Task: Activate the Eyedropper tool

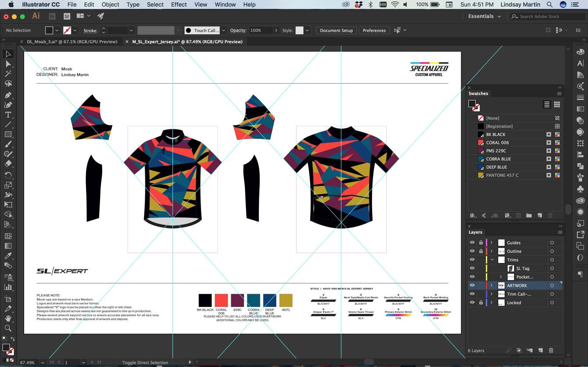Action: click(x=8, y=256)
